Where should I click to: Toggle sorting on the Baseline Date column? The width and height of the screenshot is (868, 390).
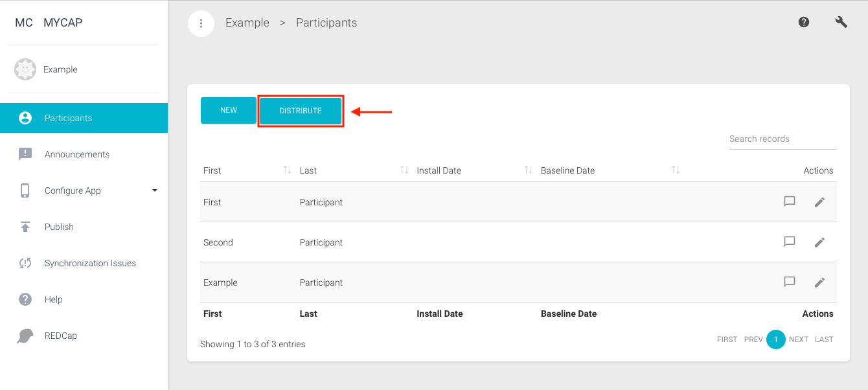676,170
